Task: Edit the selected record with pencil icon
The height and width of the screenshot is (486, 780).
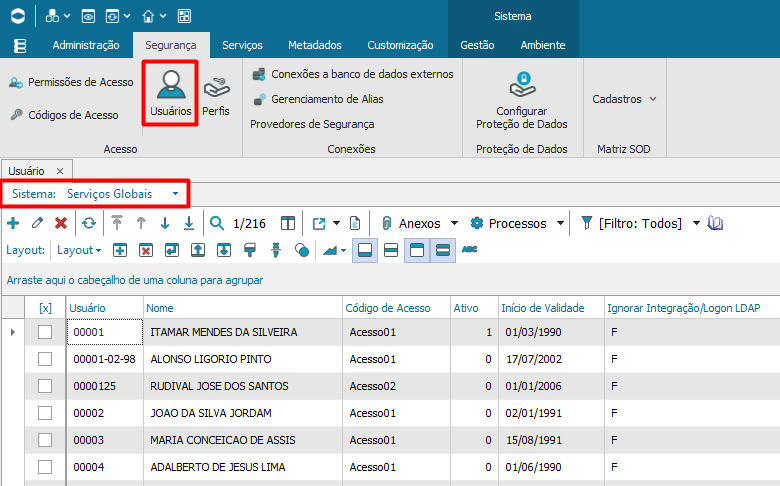Action: pos(37,223)
